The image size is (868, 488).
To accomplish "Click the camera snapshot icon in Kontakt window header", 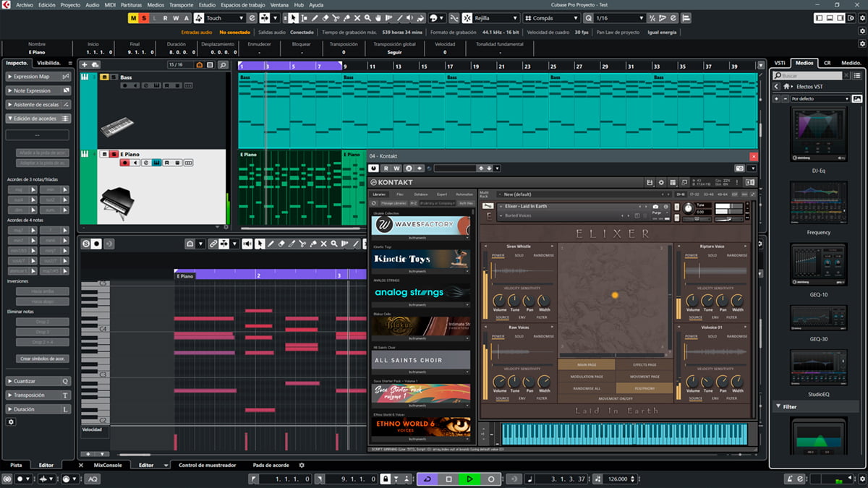I will pyautogui.click(x=739, y=168).
